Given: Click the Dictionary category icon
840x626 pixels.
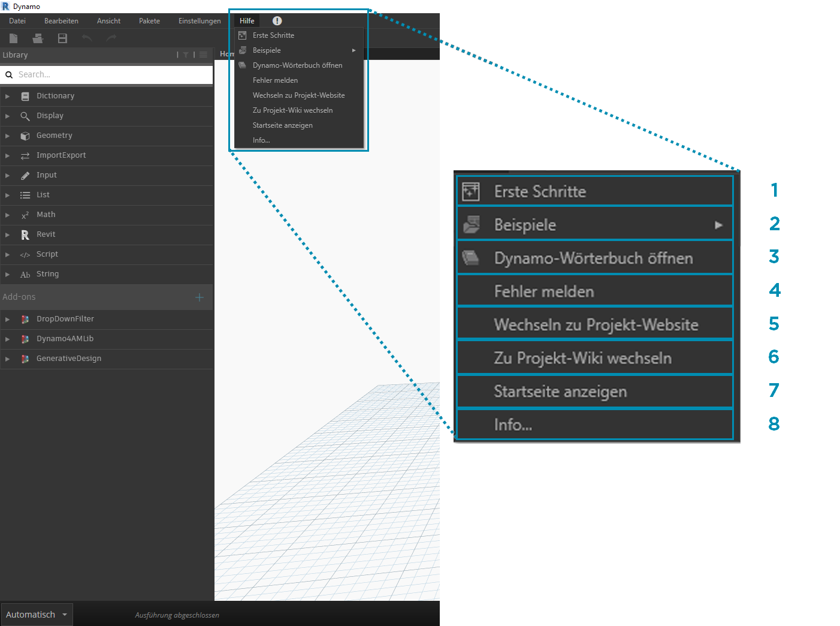Looking at the screenshot, I should pos(25,96).
